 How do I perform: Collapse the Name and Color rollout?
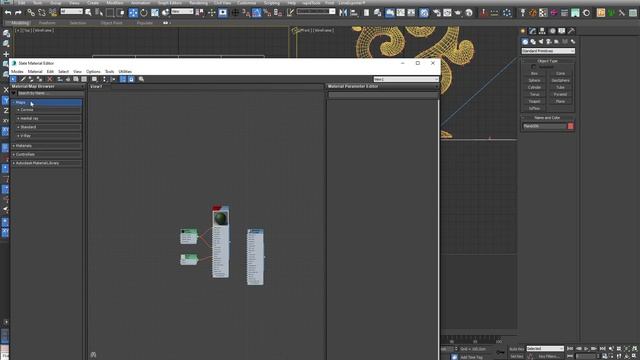[548, 118]
